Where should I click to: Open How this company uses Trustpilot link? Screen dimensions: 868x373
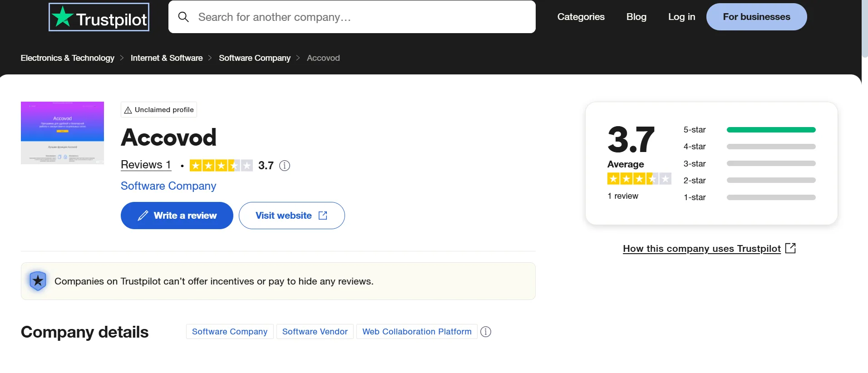(701, 249)
